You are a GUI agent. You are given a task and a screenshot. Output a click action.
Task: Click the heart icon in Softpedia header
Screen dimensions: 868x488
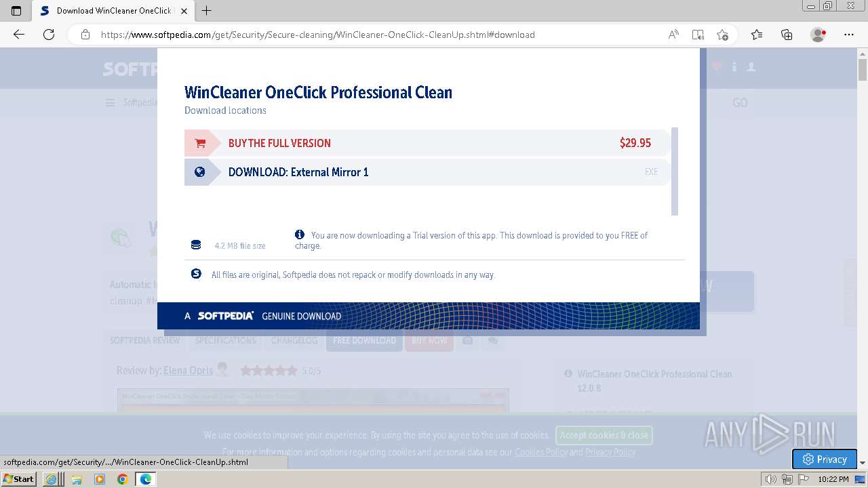pos(717,67)
